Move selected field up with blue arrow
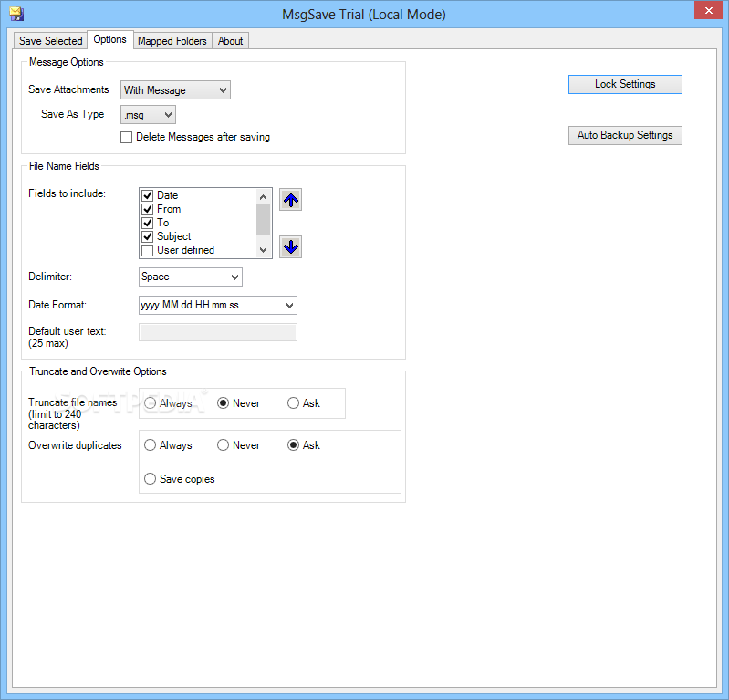 click(x=290, y=200)
